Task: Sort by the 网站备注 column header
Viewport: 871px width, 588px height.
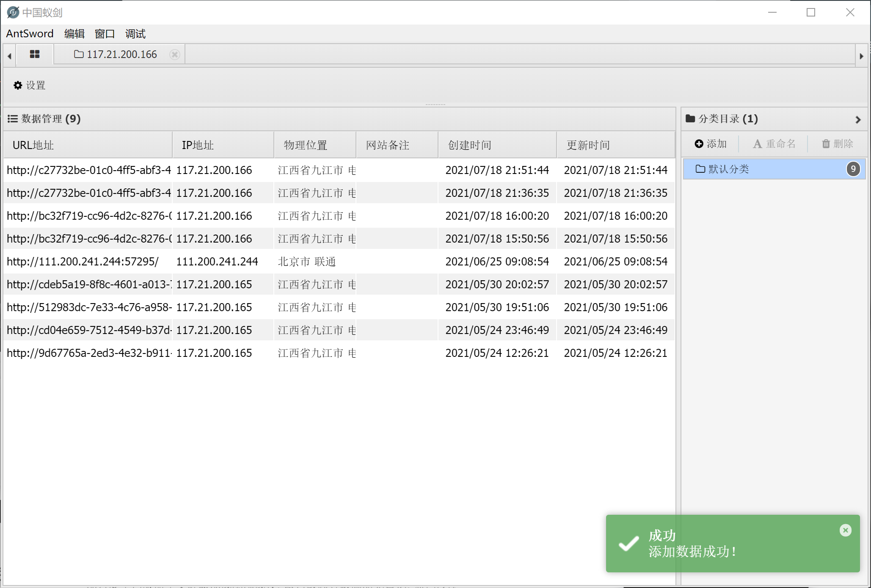Action: coord(397,145)
